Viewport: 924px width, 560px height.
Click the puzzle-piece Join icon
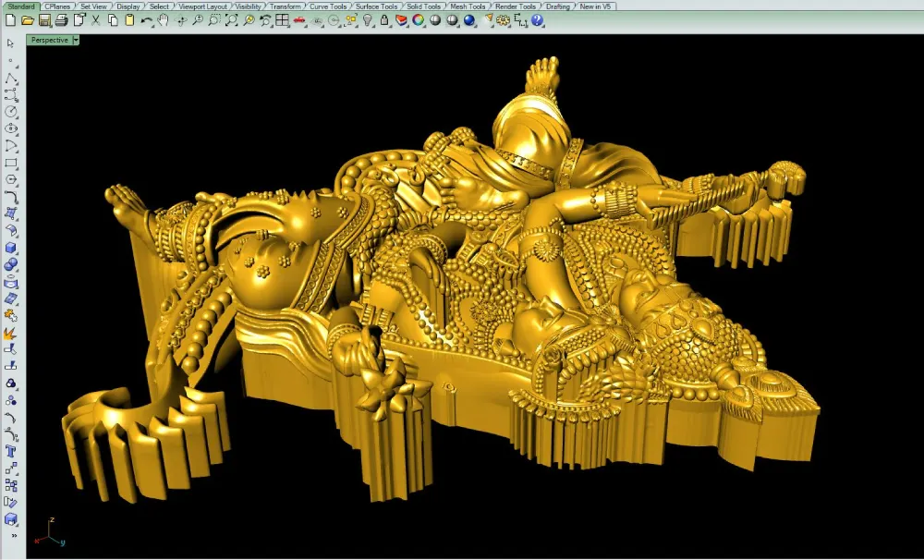10,317
